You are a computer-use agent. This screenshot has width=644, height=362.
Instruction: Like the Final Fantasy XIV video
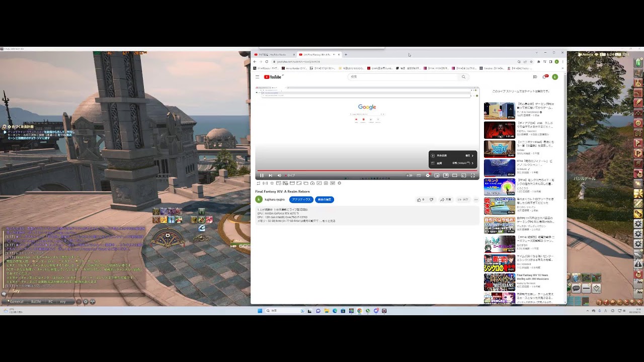tap(420, 200)
